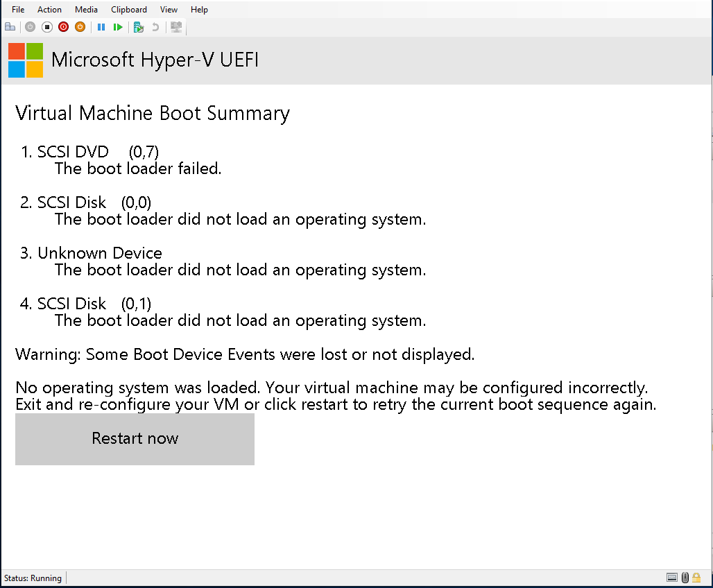713x588 pixels.
Task: Click the 'Exit and re-configure your VM' line
Action: pos(336,404)
